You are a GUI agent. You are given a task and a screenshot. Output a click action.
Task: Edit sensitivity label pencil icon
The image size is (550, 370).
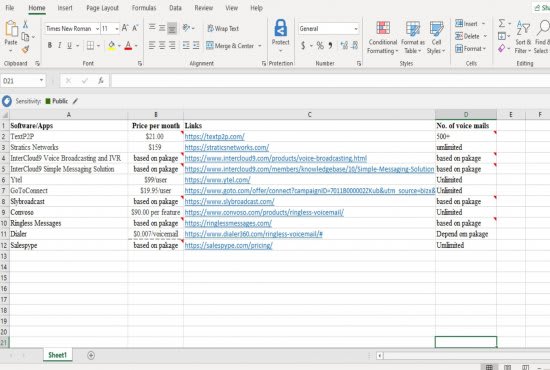pos(75,101)
